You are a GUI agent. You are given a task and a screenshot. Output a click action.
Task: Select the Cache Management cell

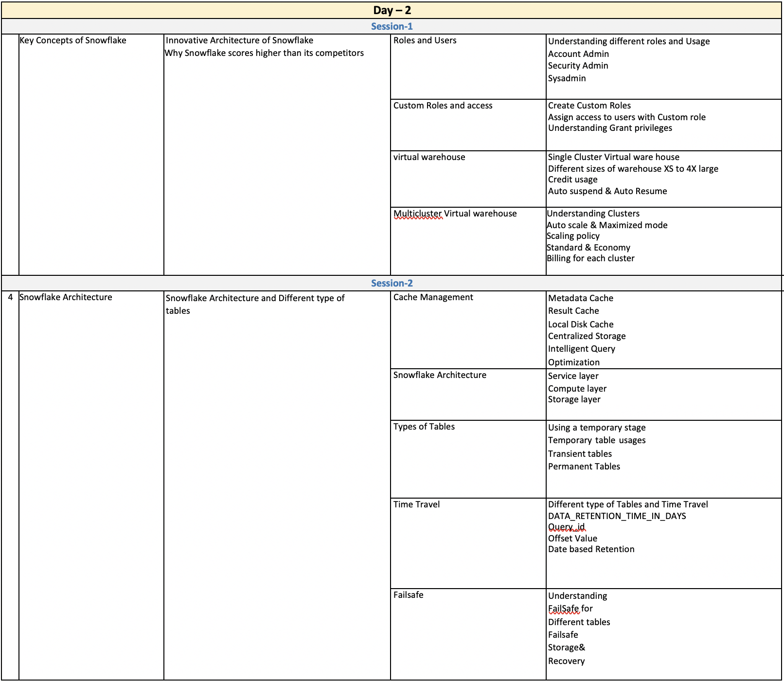(x=433, y=297)
